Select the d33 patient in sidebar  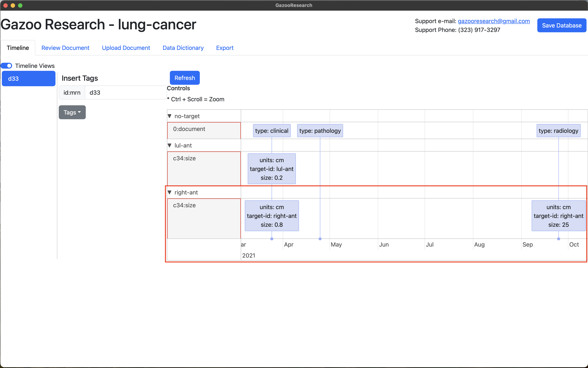pos(28,79)
